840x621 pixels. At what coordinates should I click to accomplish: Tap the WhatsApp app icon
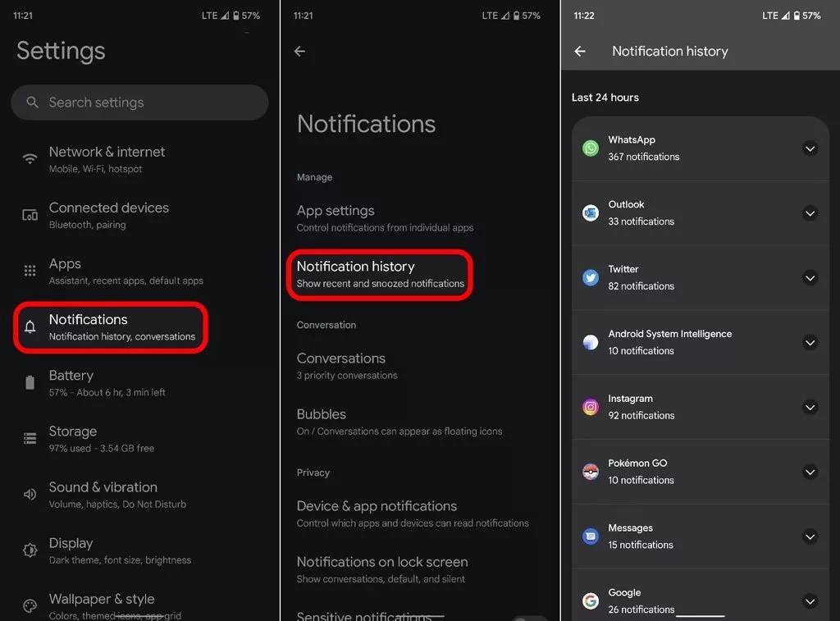pyautogui.click(x=591, y=148)
